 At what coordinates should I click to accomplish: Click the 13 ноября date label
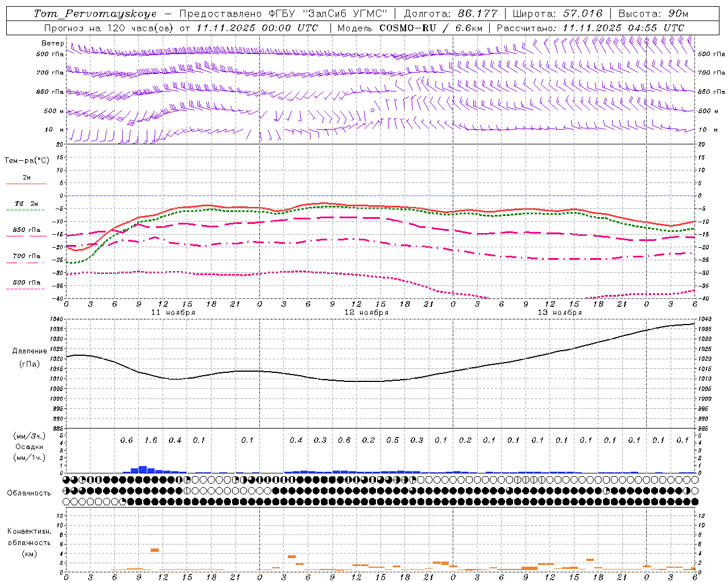[x=560, y=312]
